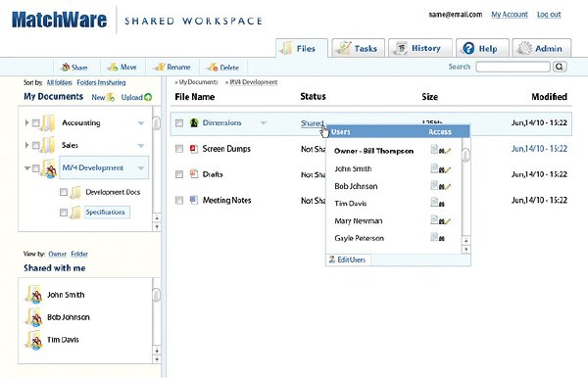Click the Dimensions file type icon
Image resolution: width=588 pixels, height=378 pixels.
tap(194, 122)
